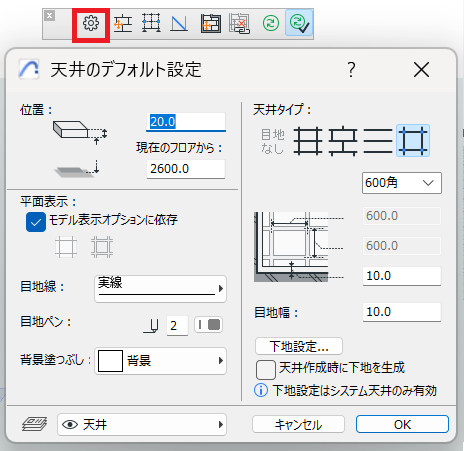Toggle the 目地ペン pen color switch
Image resolution: width=464 pixels, height=451 pixels.
tap(209, 325)
